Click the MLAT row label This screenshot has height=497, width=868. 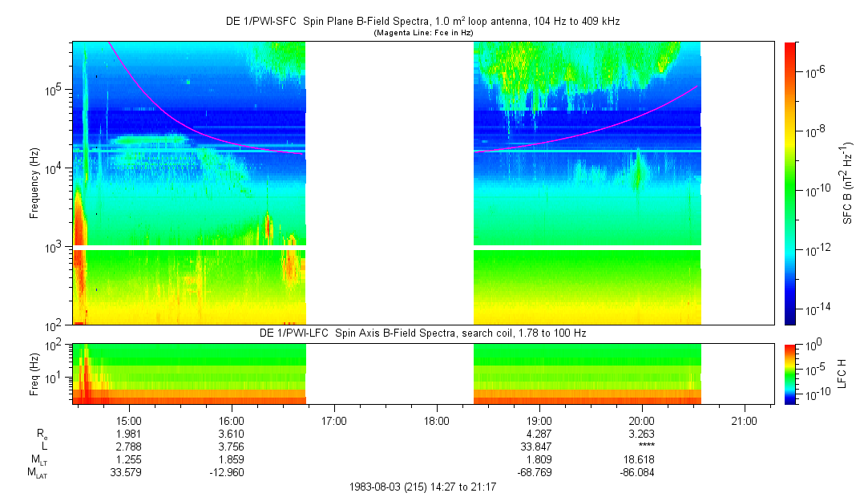coord(37,473)
